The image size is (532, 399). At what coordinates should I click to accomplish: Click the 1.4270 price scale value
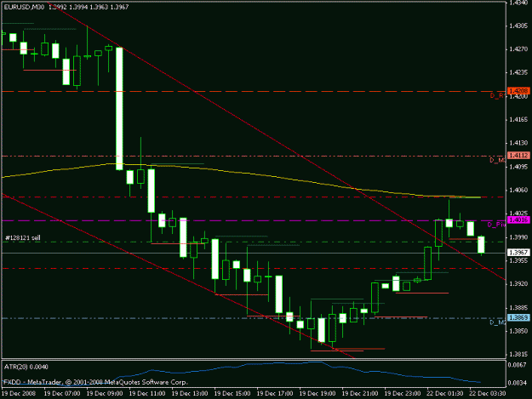tap(518, 49)
